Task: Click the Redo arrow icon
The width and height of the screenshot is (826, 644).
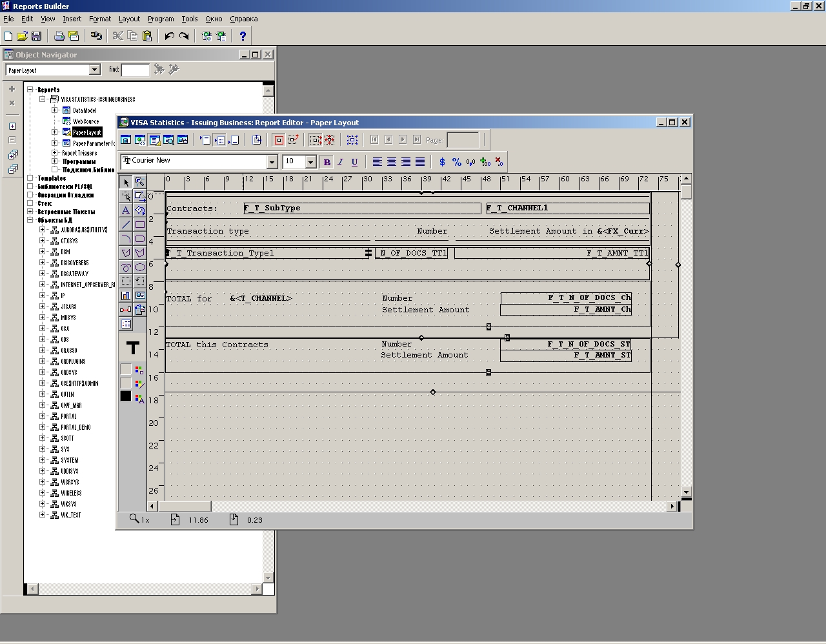Action: tap(184, 36)
